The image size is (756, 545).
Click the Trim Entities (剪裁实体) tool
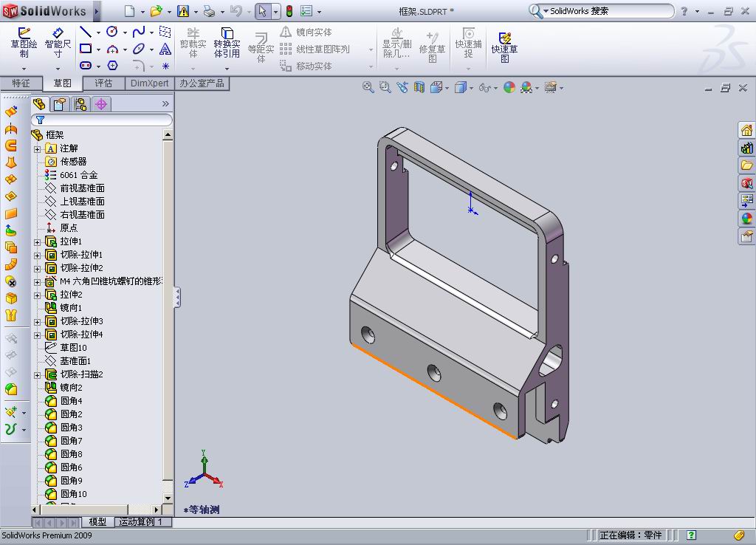(x=193, y=43)
